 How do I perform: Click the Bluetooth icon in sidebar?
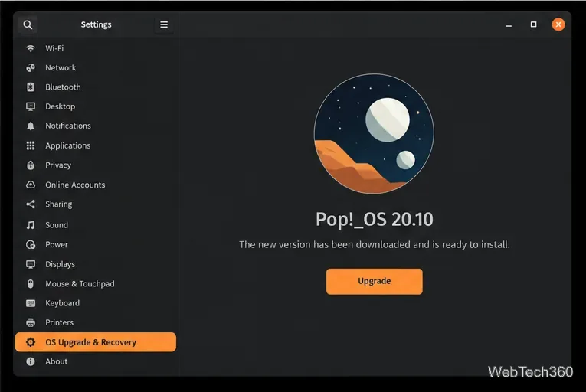[31, 87]
